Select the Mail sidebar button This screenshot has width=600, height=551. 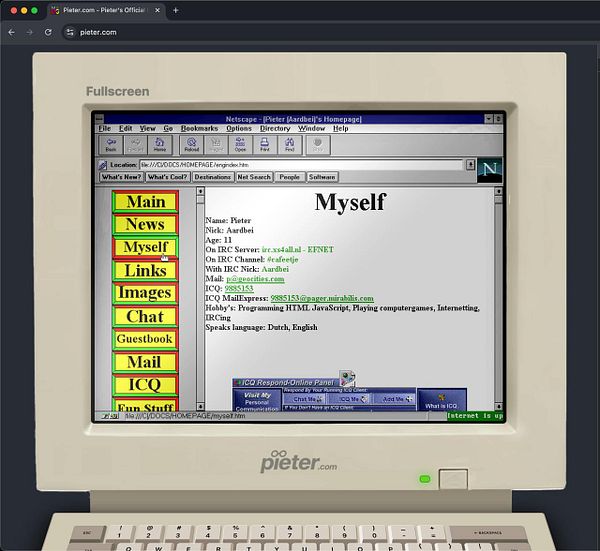(145, 362)
